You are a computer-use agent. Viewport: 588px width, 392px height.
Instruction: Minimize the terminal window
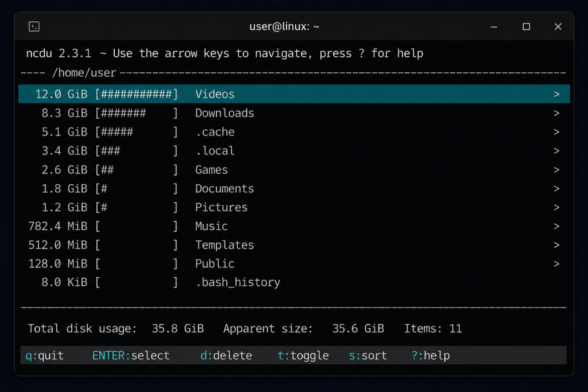[x=494, y=27]
